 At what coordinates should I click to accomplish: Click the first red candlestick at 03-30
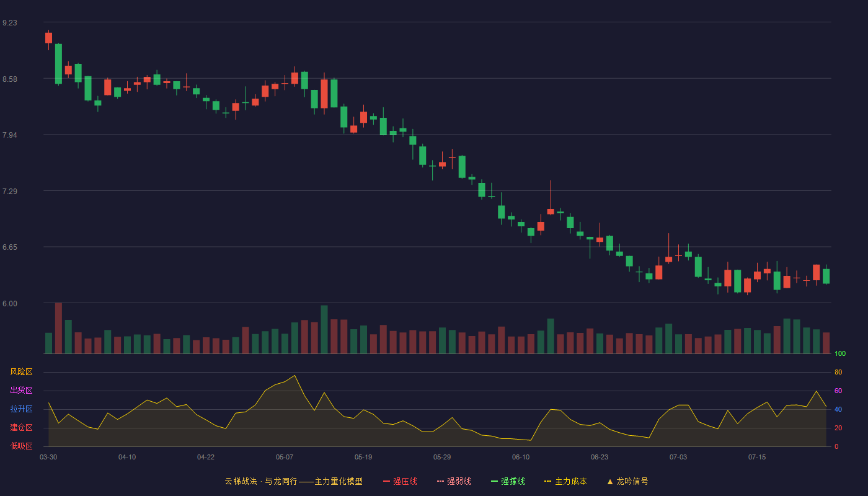click(x=48, y=38)
